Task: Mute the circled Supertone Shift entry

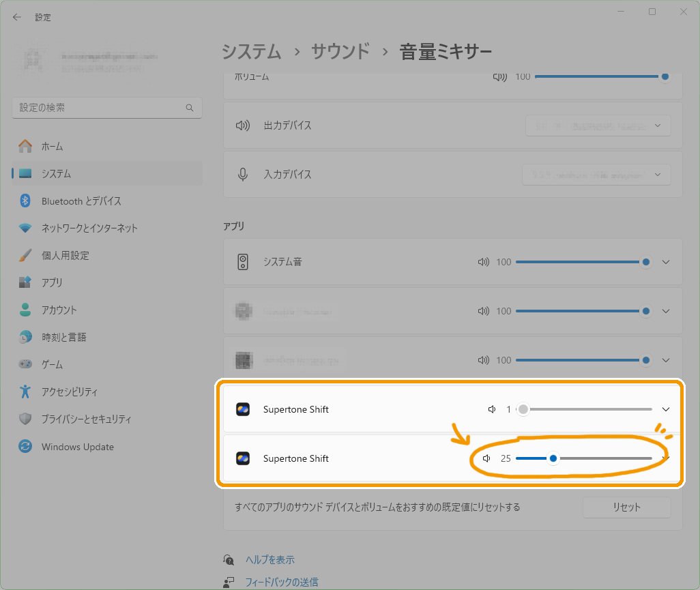Action: pos(486,458)
